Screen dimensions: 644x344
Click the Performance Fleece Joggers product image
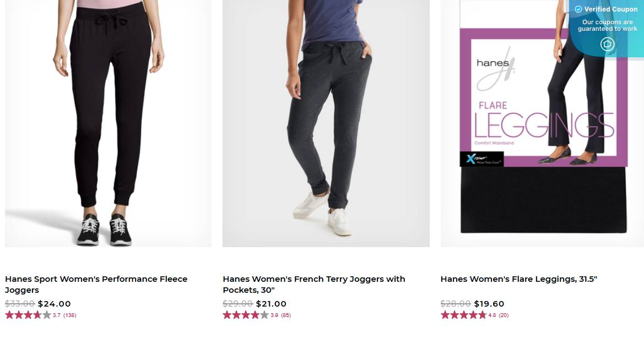(x=108, y=123)
